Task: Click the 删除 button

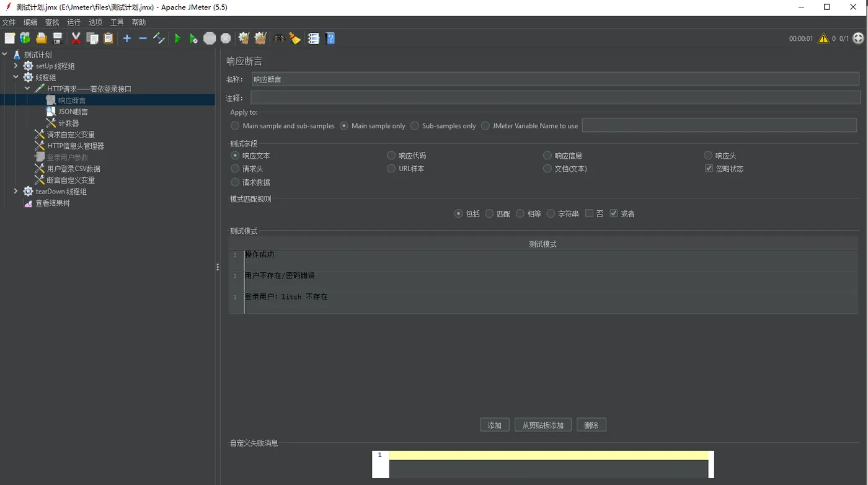Action: (x=591, y=425)
